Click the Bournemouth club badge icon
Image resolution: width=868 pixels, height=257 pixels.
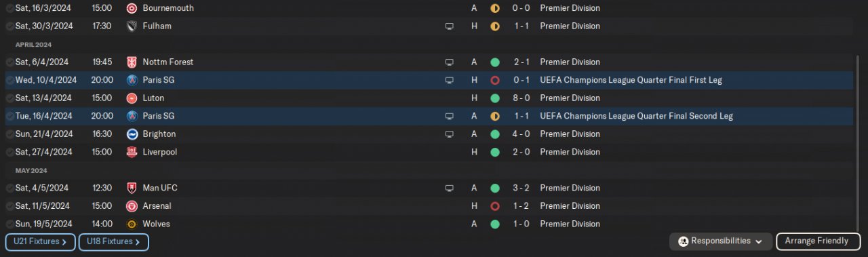[132, 8]
